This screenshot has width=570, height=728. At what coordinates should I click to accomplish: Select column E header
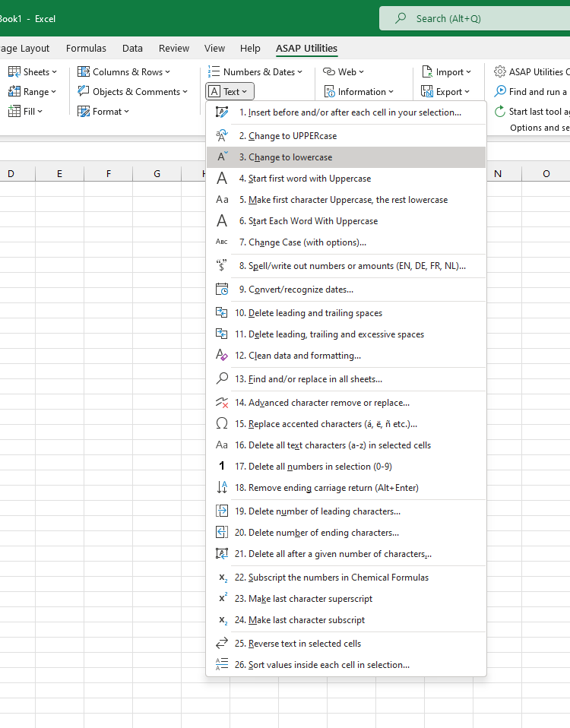click(x=59, y=174)
